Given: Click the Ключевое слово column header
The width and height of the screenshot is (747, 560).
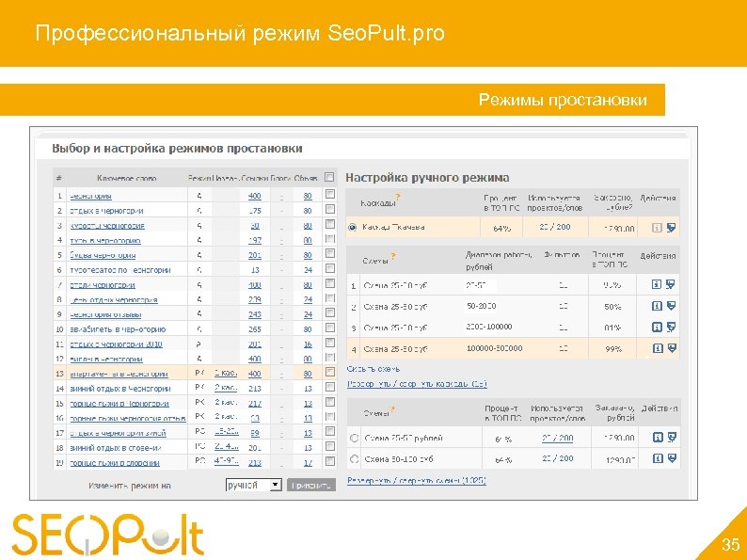Looking at the screenshot, I should [x=127, y=179].
